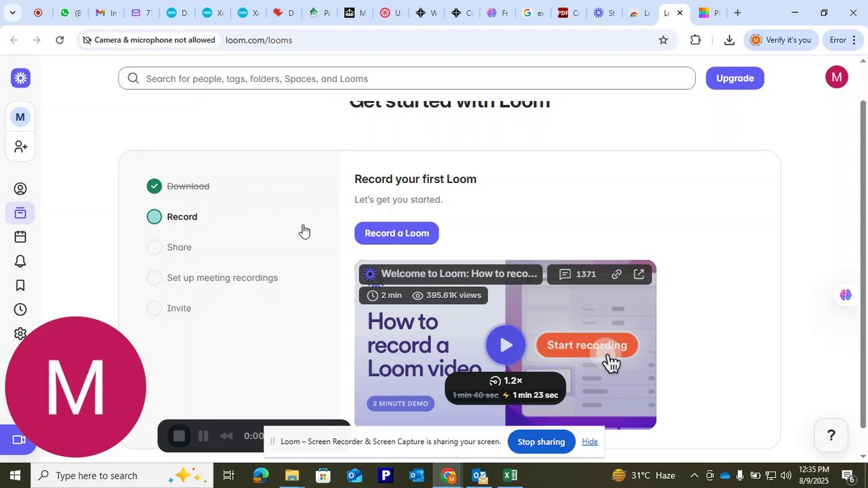Click the taskbar volume speaker icon
Image resolution: width=868 pixels, height=488 pixels.
(x=785, y=475)
